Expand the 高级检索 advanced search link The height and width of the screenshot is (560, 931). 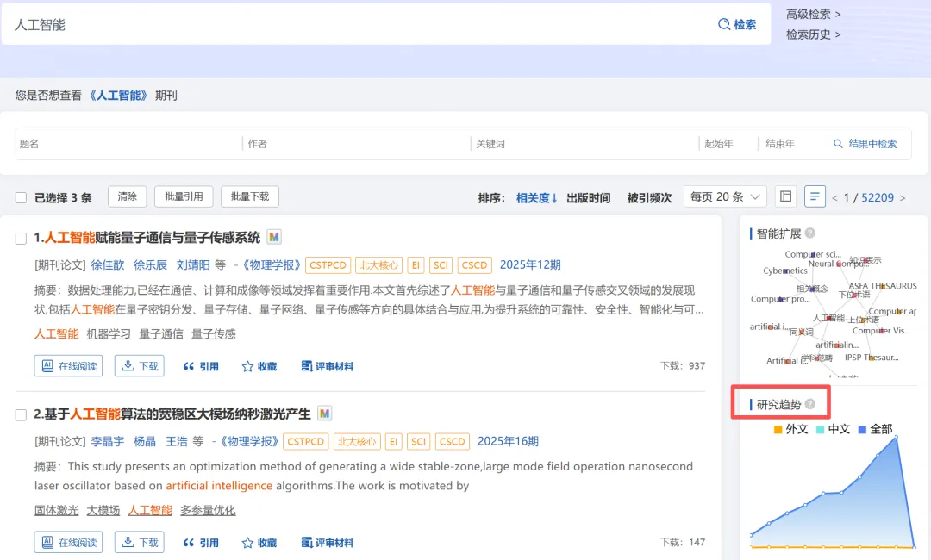[x=813, y=14]
